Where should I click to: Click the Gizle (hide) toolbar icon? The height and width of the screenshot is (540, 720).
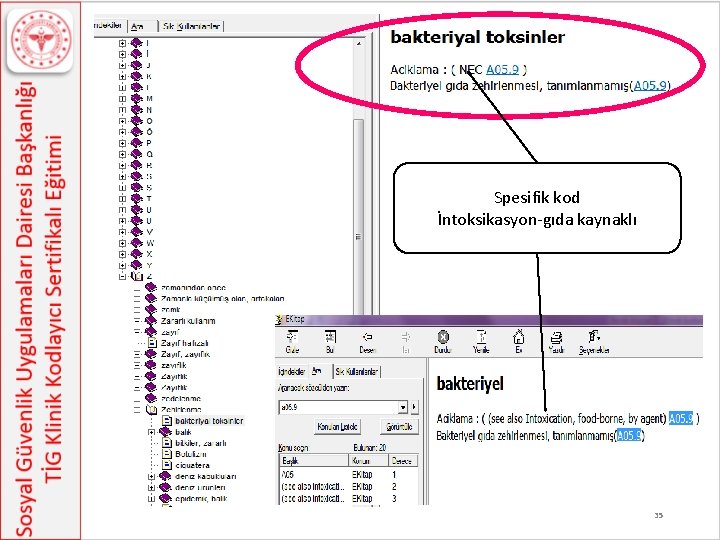click(x=292, y=338)
